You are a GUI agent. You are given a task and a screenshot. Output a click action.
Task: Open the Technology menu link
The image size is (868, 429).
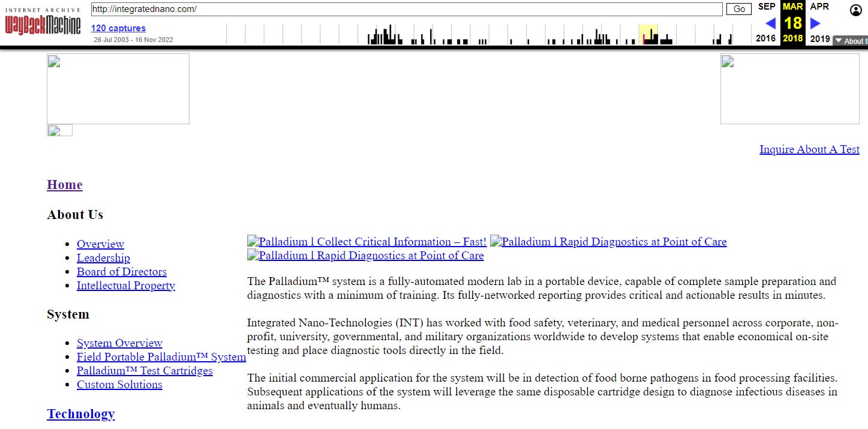click(x=80, y=414)
